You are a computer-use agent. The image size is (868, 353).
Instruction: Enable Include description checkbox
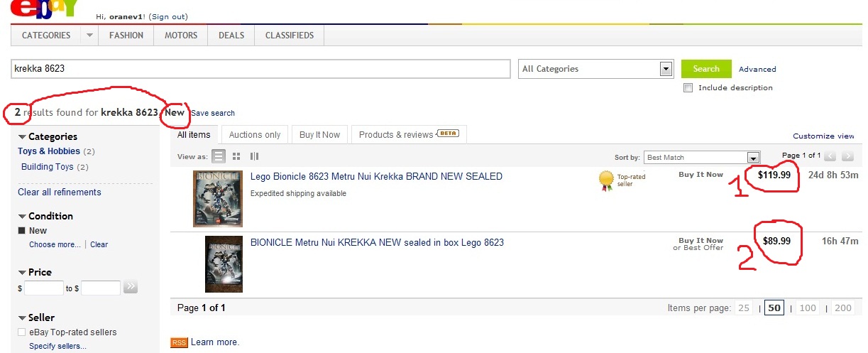pos(688,87)
